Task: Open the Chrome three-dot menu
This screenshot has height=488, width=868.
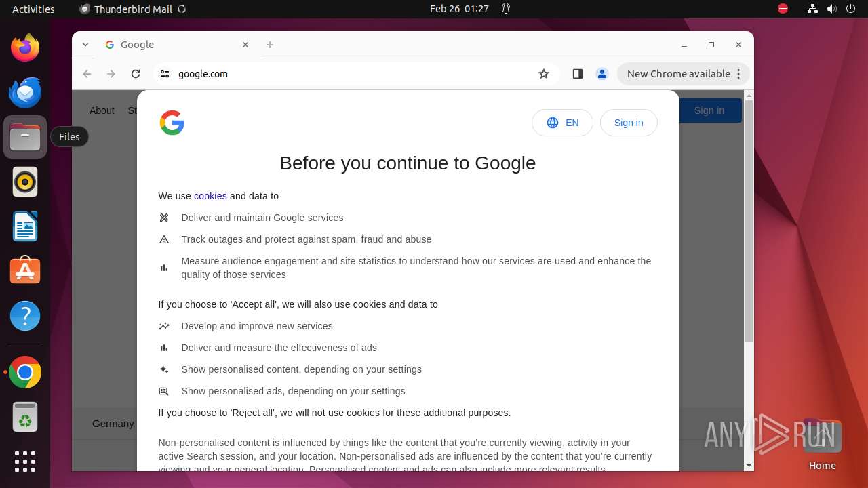Action: pyautogui.click(x=739, y=74)
